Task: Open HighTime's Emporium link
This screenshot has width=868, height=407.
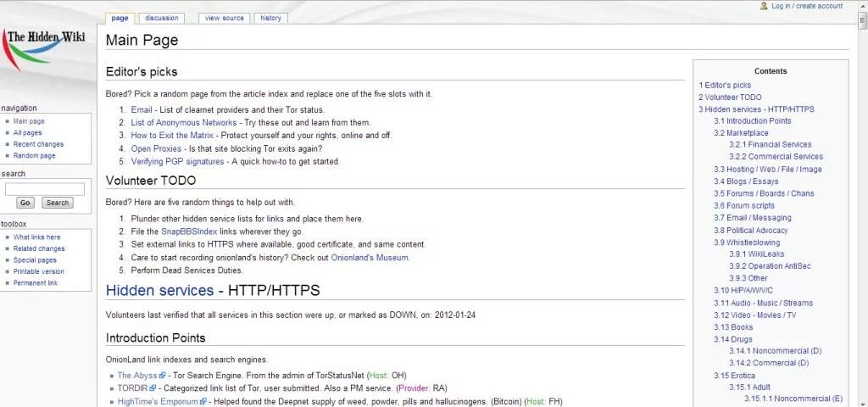Action: [x=158, y=401]
